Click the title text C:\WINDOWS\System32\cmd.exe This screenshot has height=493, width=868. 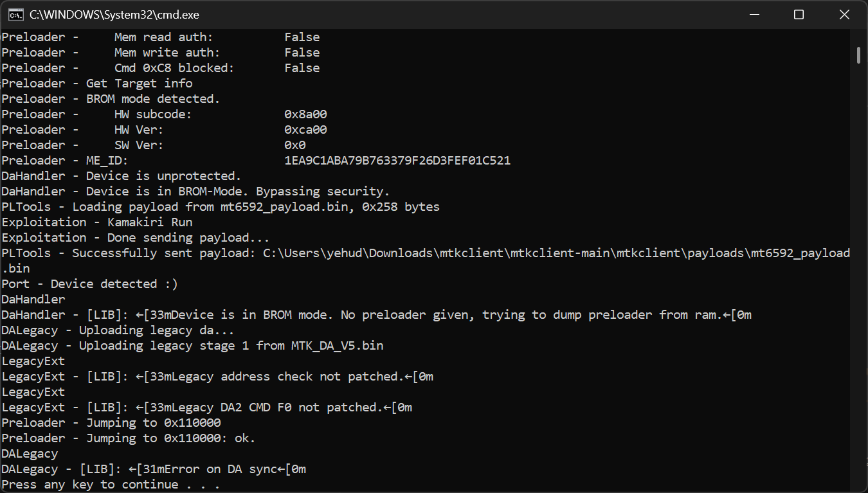pyautogui.click(x=114, y=14)
